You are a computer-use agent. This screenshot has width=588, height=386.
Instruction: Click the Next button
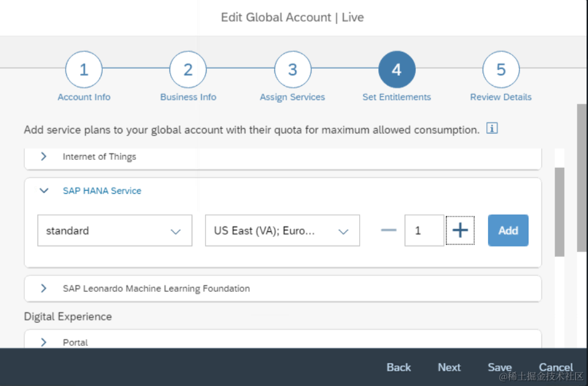tap(449, 367)
